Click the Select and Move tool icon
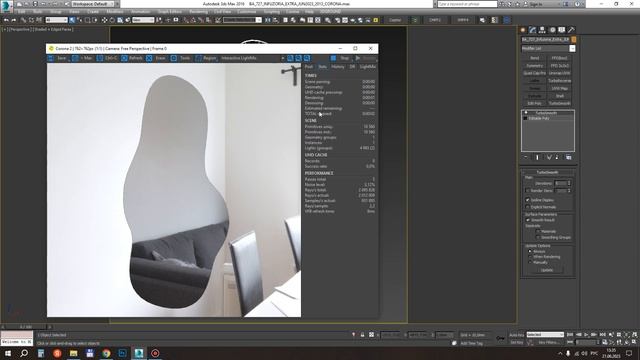The height and width of the screenshot is (360, 640). coord(104,20)
